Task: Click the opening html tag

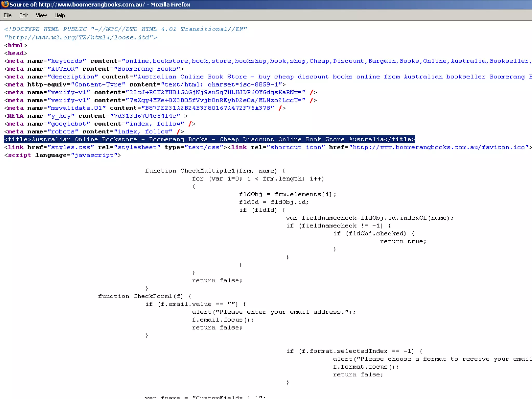Action: (x=16, y=45)
